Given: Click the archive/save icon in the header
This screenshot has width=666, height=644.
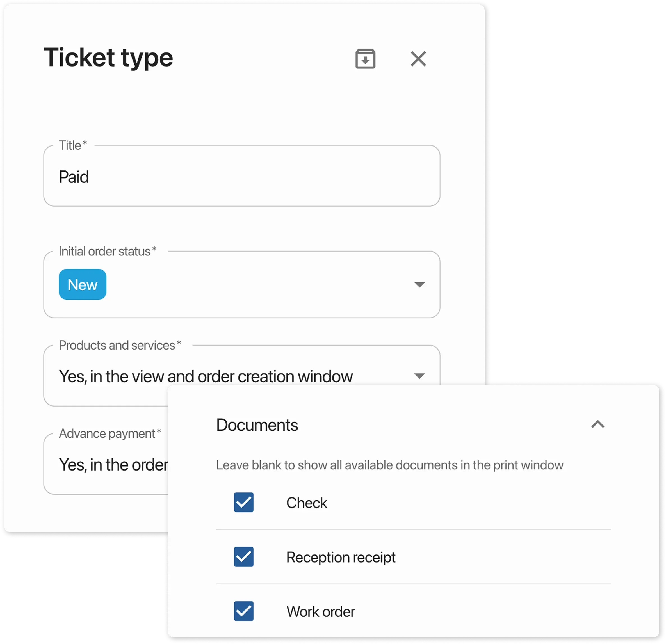Looking at the screenshot, I should click(365, 59).
